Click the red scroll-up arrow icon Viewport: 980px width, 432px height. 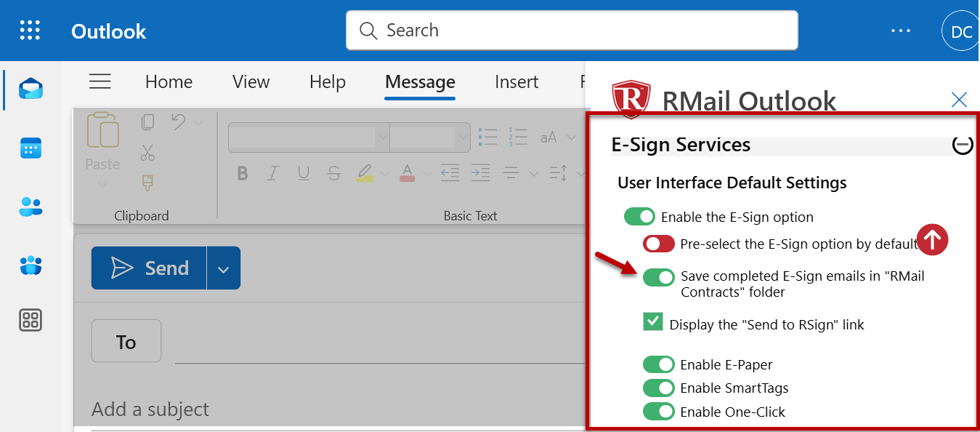(x=932, y=240)
